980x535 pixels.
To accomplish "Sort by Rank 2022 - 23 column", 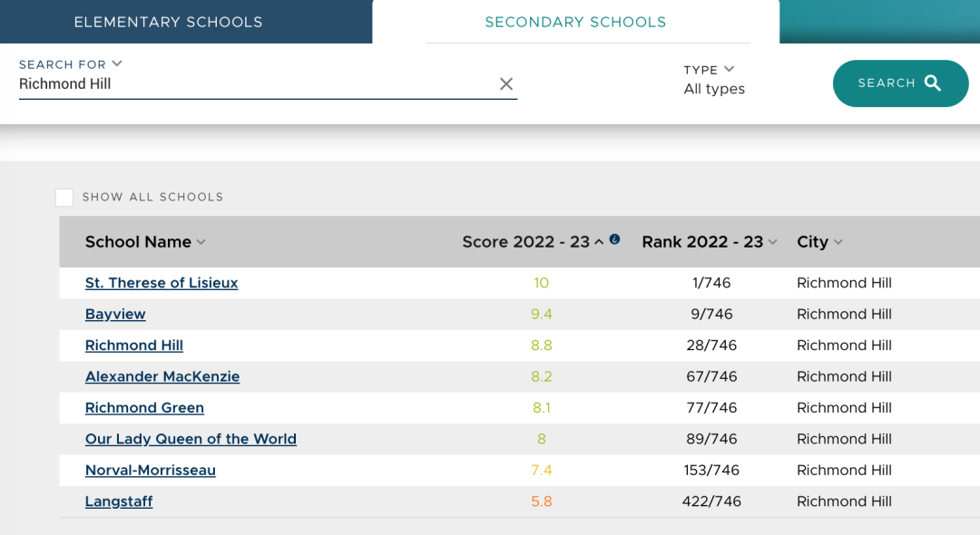I will coord(710,241).
